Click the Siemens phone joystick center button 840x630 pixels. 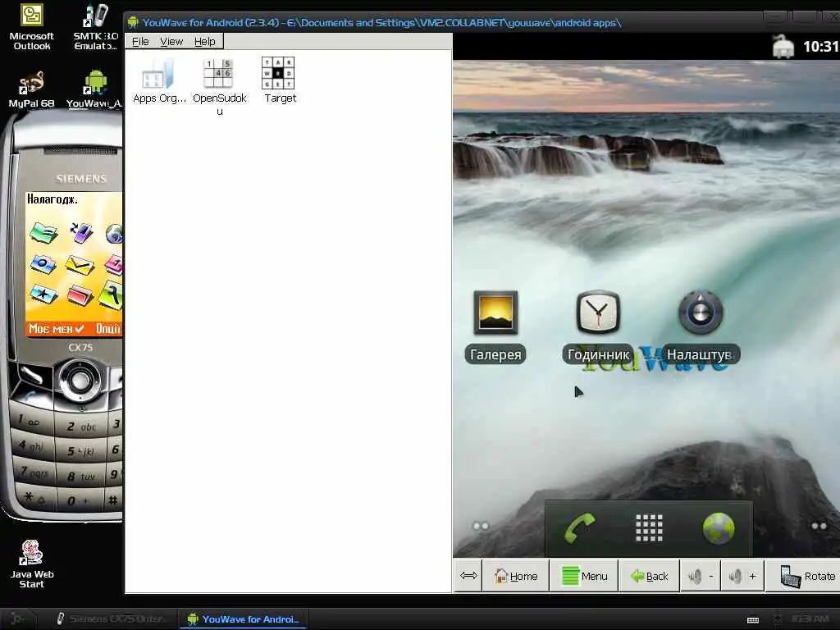(80, 379)
